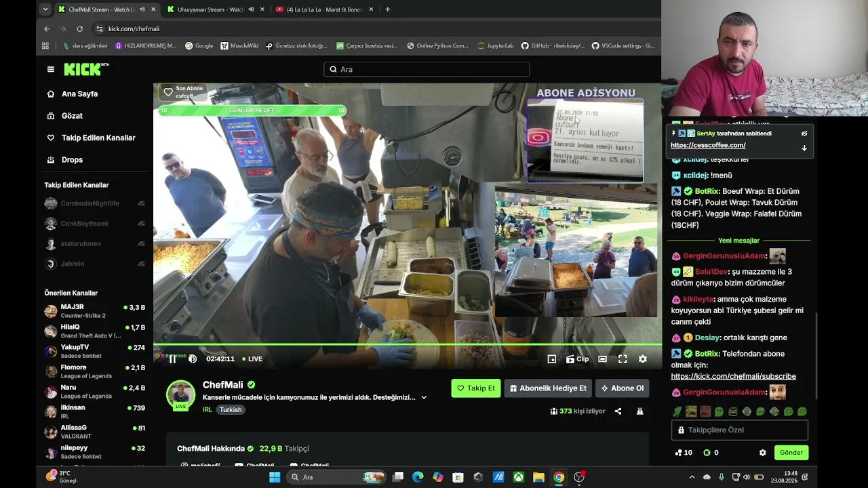Open the MuscleWiki bookmark

[x=239, y=46]
